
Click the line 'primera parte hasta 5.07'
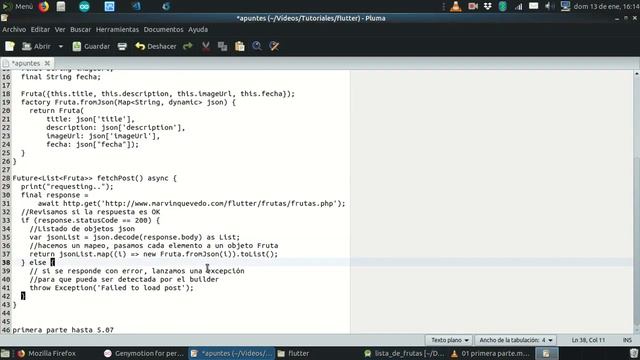[63, 330]
